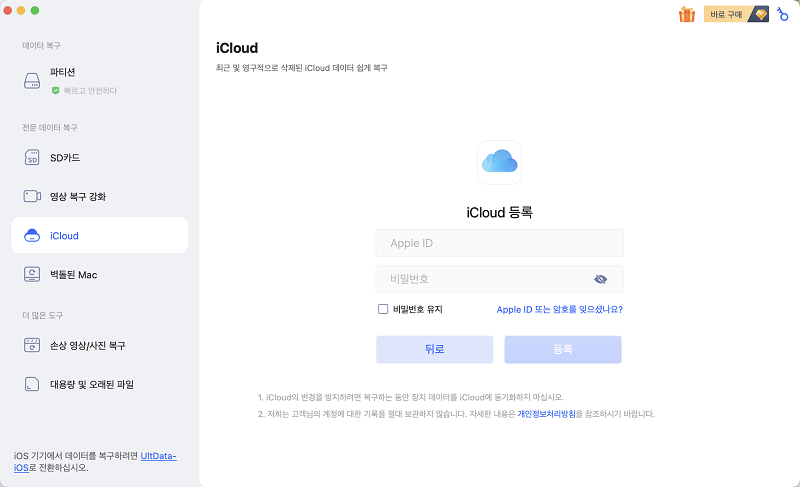Click the 바로 구매 purchase button

[736, 14]
